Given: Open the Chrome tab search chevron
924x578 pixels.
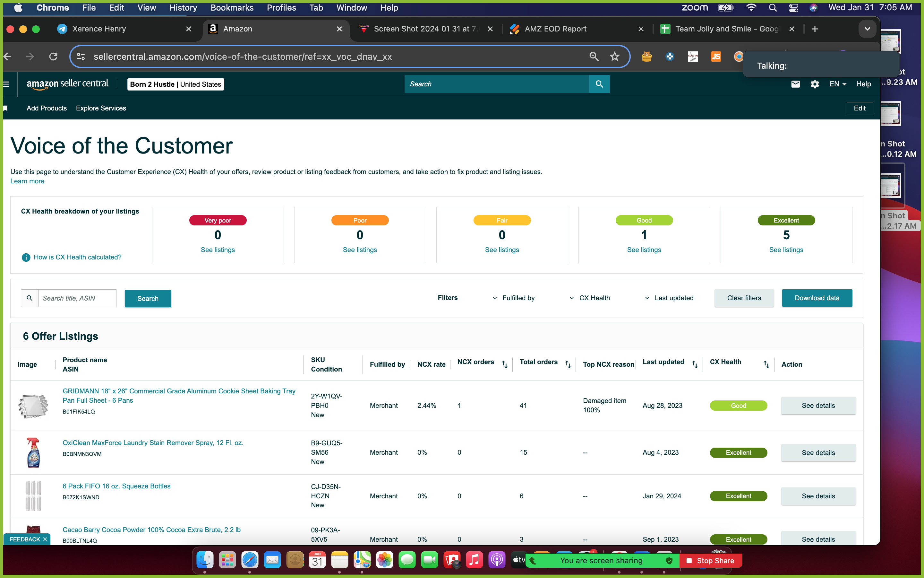Looking at the screenshot, I should (867, 29).
